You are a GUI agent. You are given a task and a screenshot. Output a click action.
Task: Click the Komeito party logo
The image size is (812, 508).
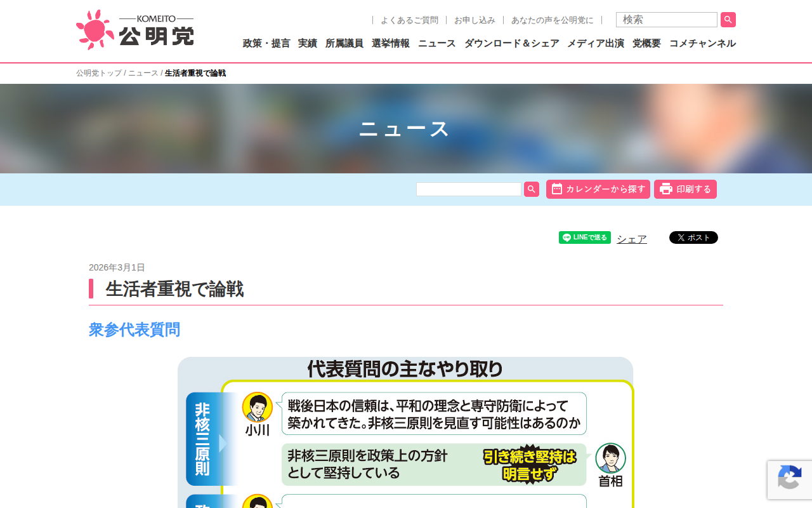tap(135, 30)
